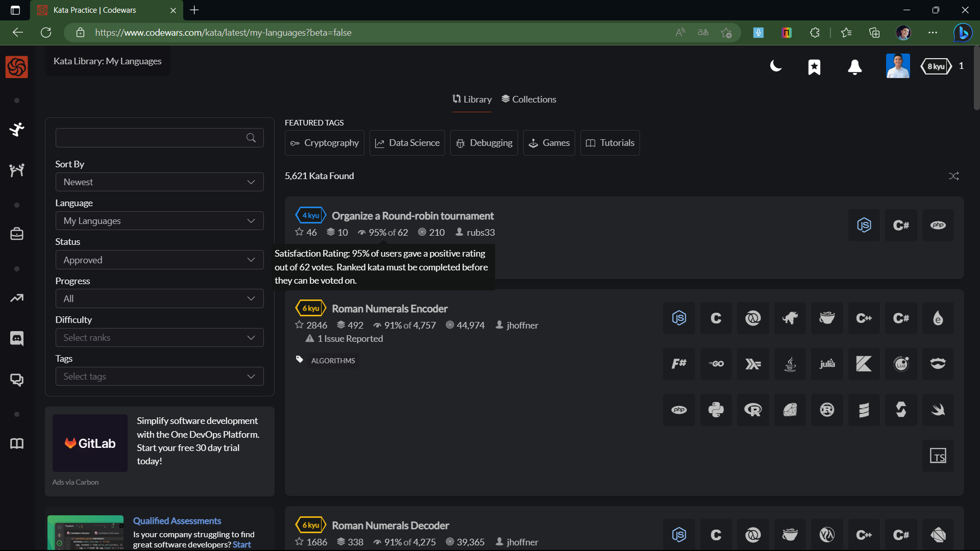Click the Cryptography featured tag
Image resolution: width=980 pixels, height=551 pixels.
click(325, 143)
